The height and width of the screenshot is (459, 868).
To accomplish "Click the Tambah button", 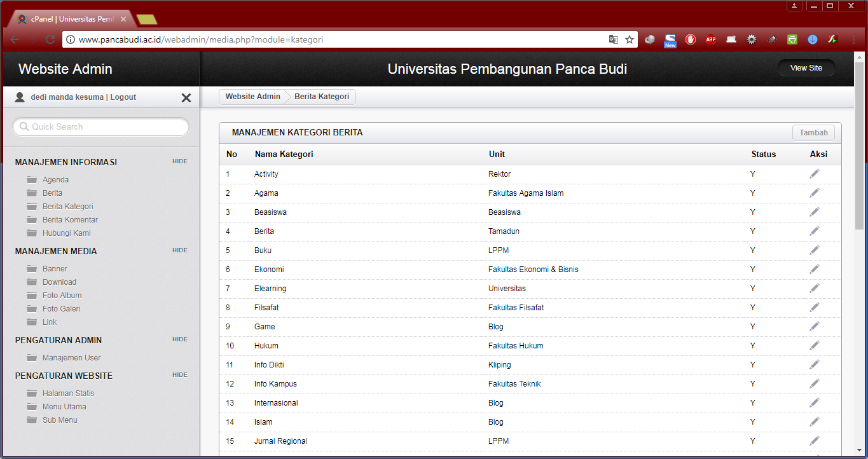I will [x=813, y=133].
